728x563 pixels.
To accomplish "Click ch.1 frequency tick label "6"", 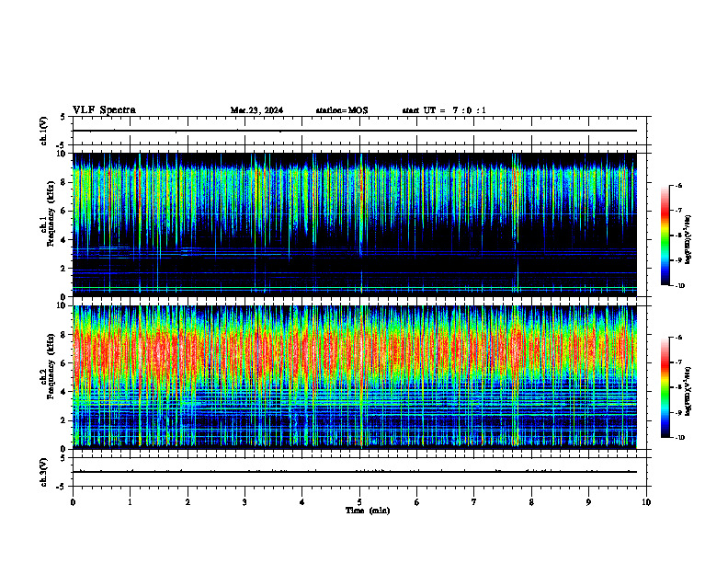I will [65, 211].
